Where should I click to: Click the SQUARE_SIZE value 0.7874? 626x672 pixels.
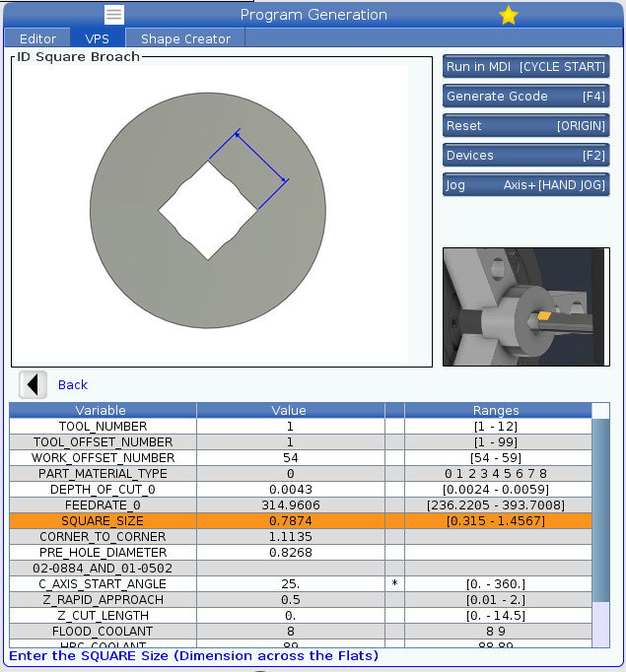291,521
